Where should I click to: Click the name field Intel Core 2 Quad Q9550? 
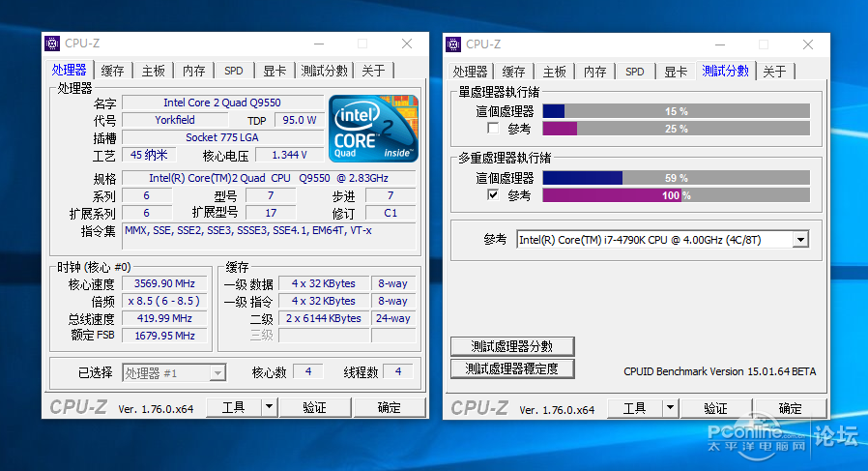click(222, 103)
